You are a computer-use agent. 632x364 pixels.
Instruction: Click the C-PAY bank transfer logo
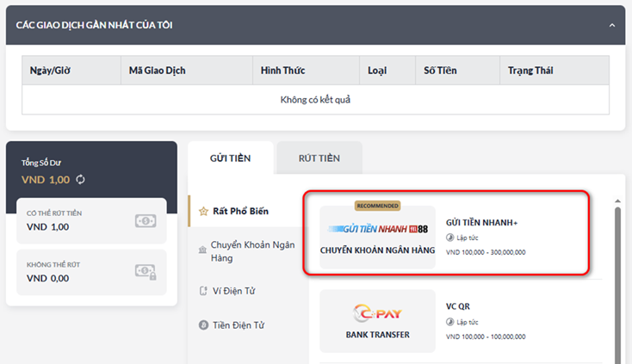click(x=377, y=312)
